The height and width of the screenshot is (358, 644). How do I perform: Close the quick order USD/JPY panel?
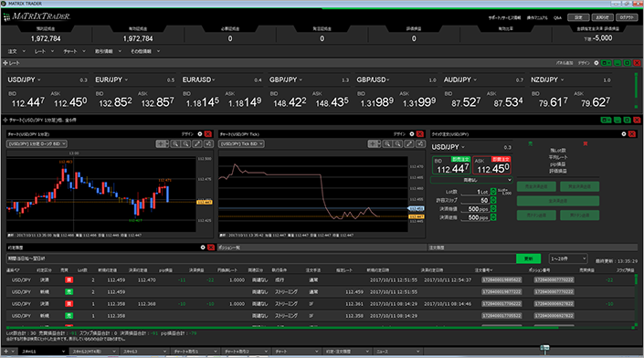pos(632,134)
